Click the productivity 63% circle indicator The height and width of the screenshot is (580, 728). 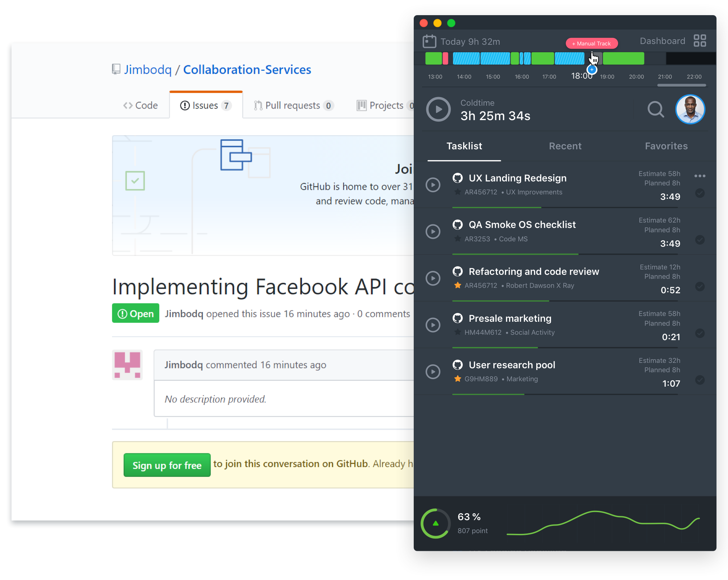(x=435, y=523)
